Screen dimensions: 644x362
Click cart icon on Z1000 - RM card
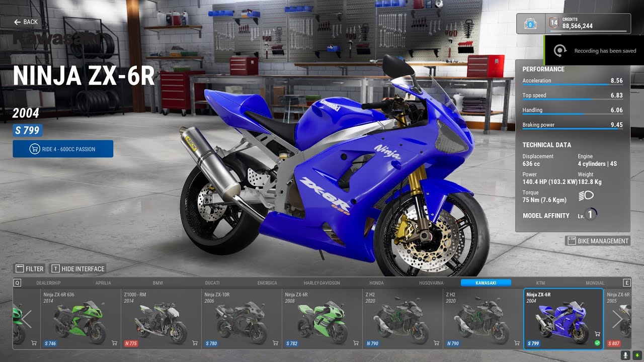click(x=195, y=343)
